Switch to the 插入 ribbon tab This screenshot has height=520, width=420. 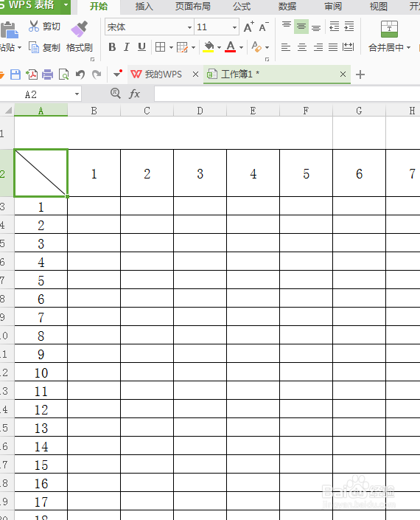(x=144, y=7)
